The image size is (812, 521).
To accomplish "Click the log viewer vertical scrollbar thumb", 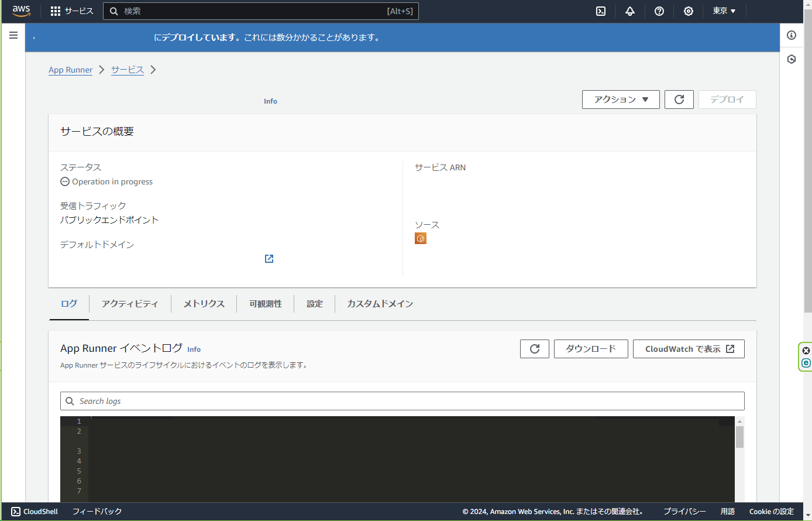I will (739, 437).
